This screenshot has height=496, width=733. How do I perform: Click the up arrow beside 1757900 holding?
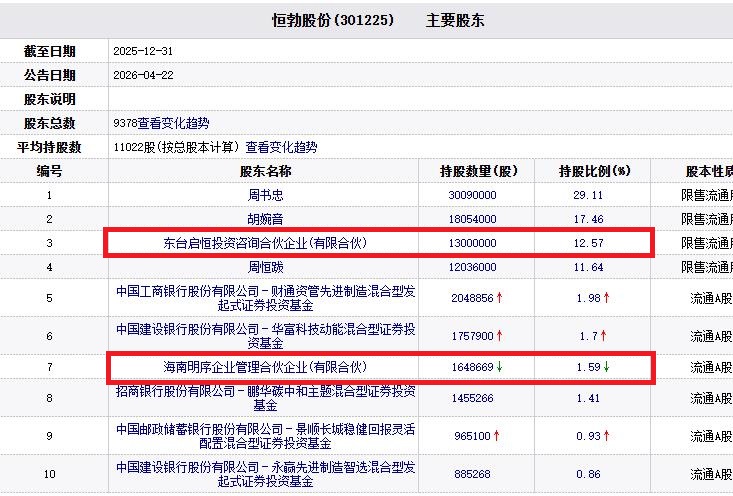499,336
